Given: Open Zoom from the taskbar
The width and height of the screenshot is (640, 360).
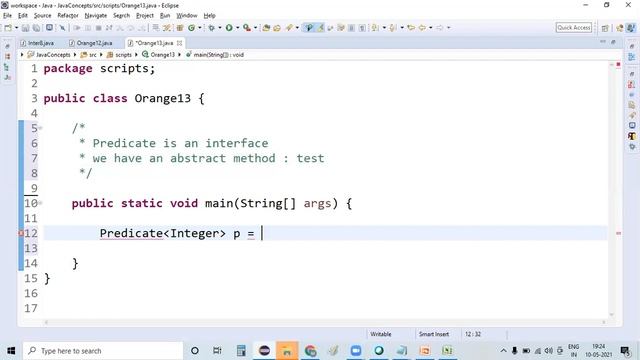Looking at the screenshot, I should [x=356, y=351].
